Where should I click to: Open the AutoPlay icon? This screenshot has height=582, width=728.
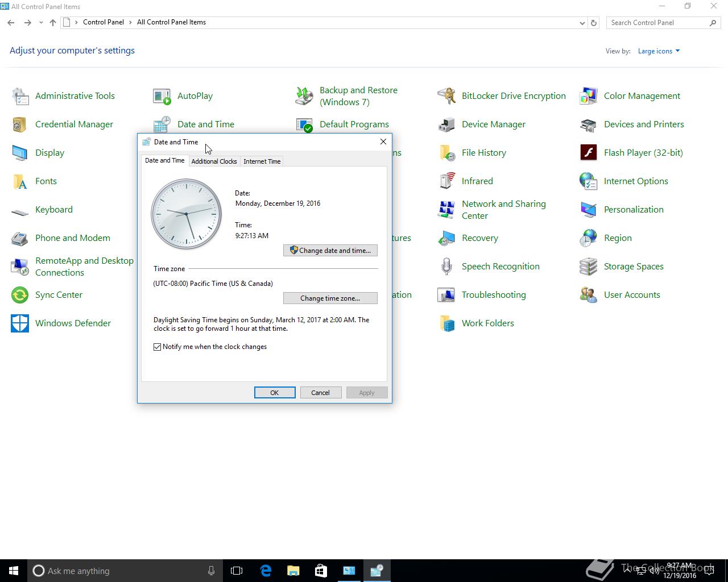tap(162, 96)
